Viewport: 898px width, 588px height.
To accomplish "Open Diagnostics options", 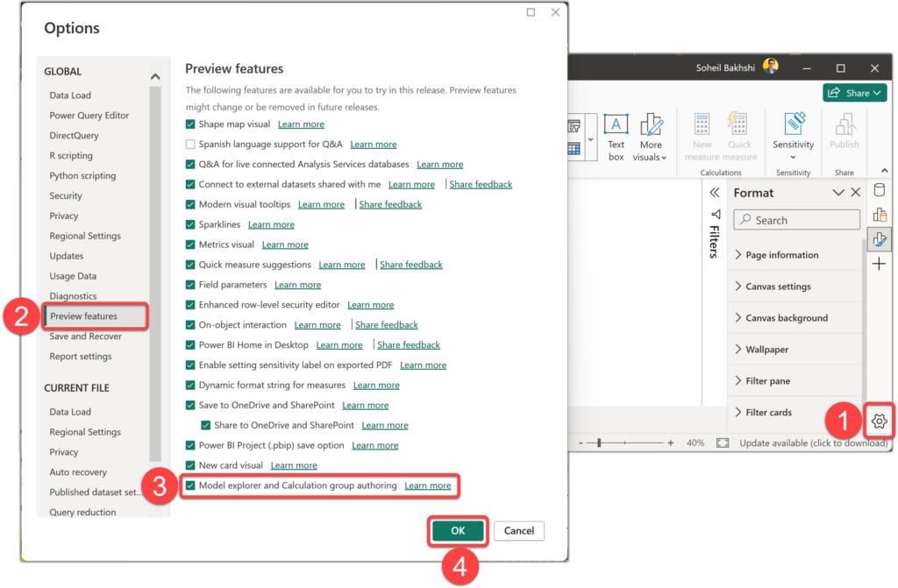I will pyautogui.click(x=73, y=295).
